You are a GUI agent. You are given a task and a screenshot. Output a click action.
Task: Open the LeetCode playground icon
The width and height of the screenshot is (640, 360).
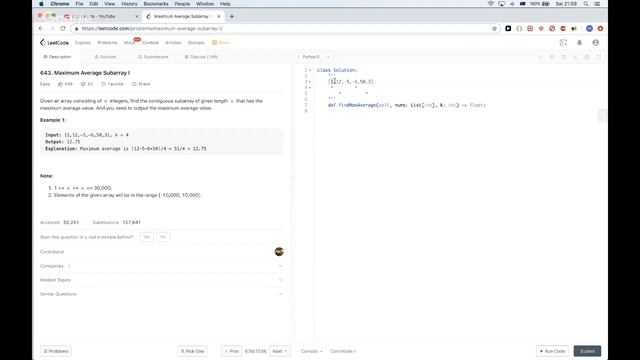pos(563,42)
